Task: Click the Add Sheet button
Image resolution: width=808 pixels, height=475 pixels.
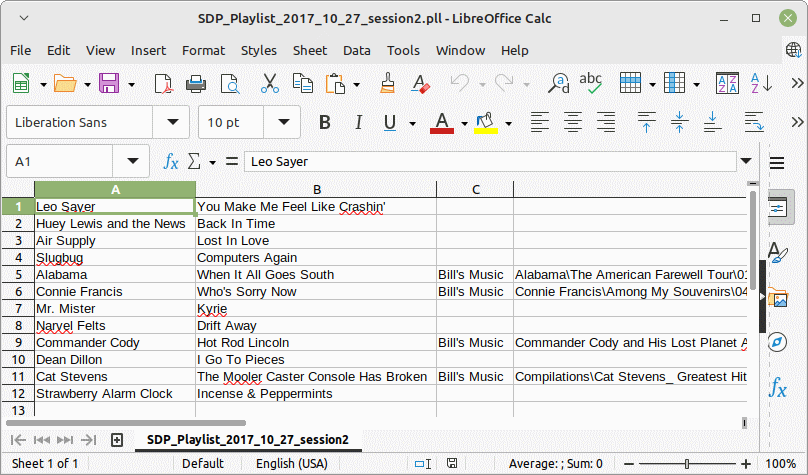Action: [117, 440]
